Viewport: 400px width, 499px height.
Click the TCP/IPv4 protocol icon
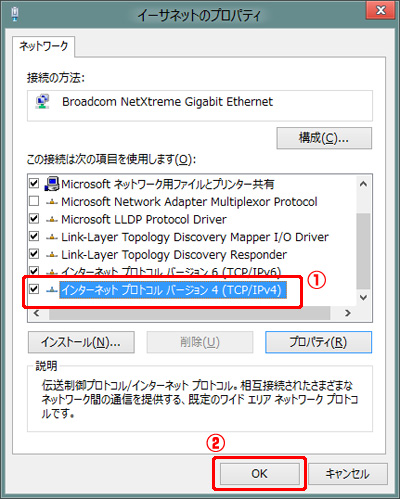pyautogui.click(x=52, y=290)
